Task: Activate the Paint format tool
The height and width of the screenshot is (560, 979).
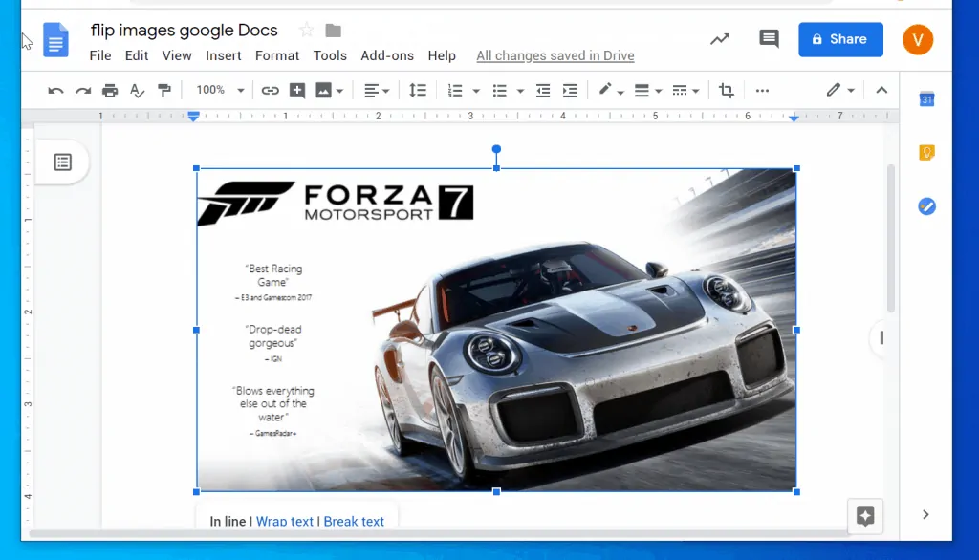Action: point(164,91)
